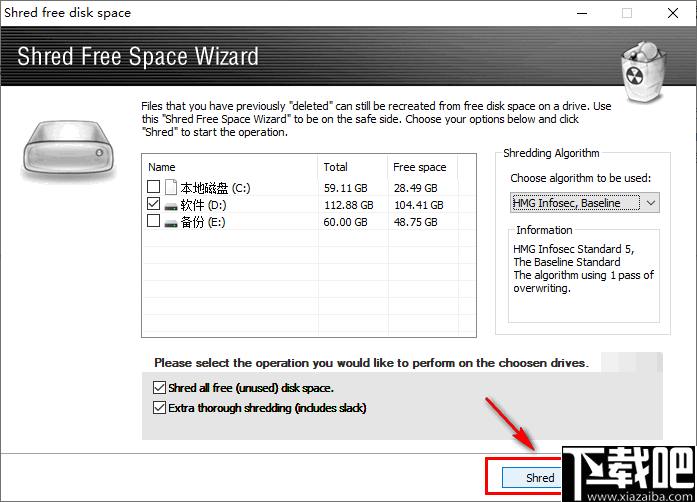Open the shredding algorithm dropdown arrow
This screenshot has height=502, width=697.
651,203
